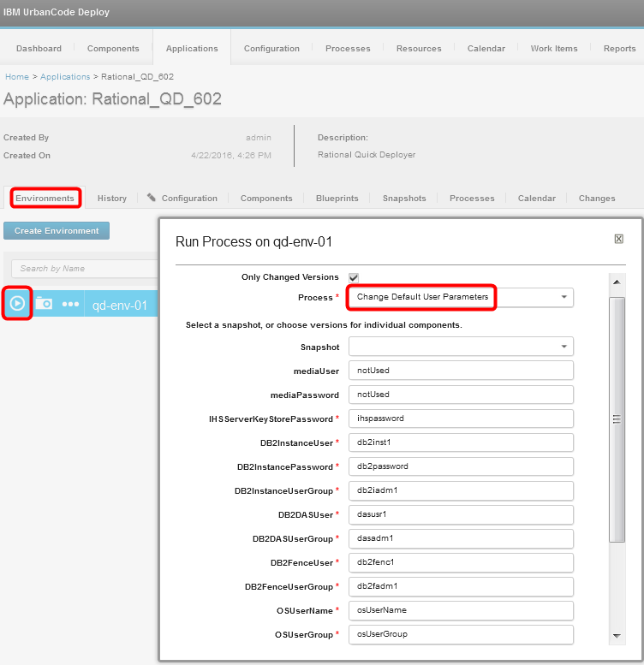
Task: Toggle the Only Changed Versions checkbox
Action: [353, 277]
